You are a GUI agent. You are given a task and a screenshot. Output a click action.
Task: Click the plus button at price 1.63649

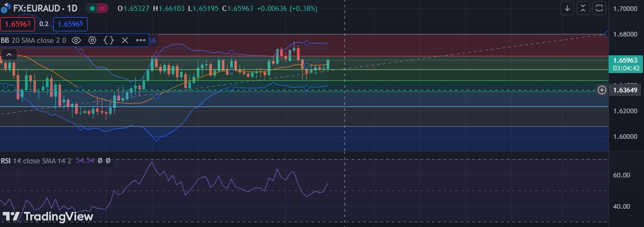tap(602, 90)
